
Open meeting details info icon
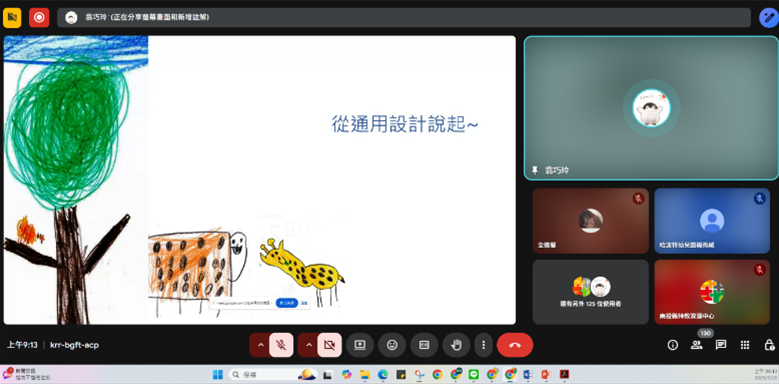point(673,345)
